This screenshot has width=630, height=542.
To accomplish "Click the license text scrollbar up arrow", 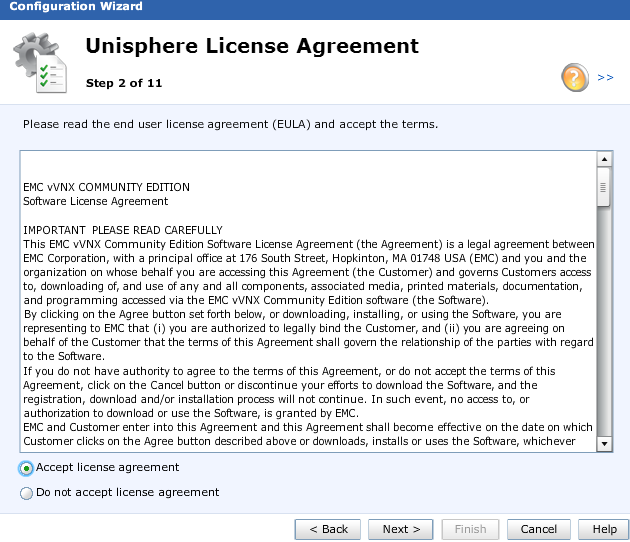I will pyautogui.click(x=604, y=159).
